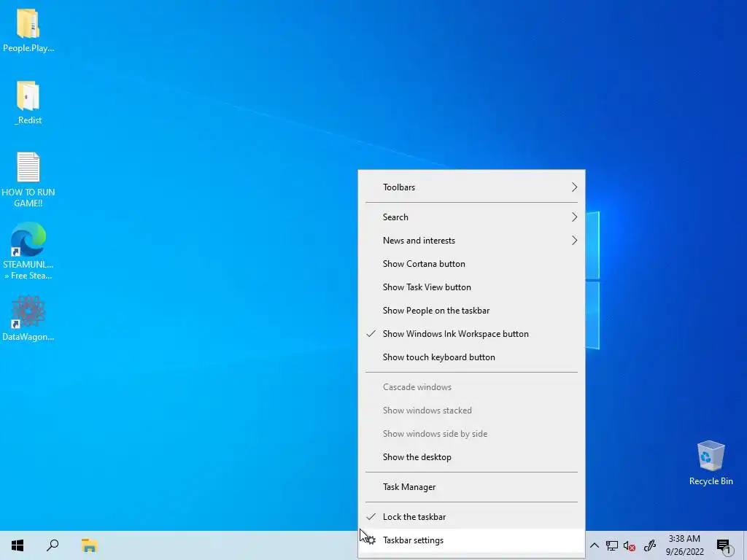Open the notification Action Center icon
Image resolution: width=747 pixels, height=560 pixels.
tap(724, 545)
